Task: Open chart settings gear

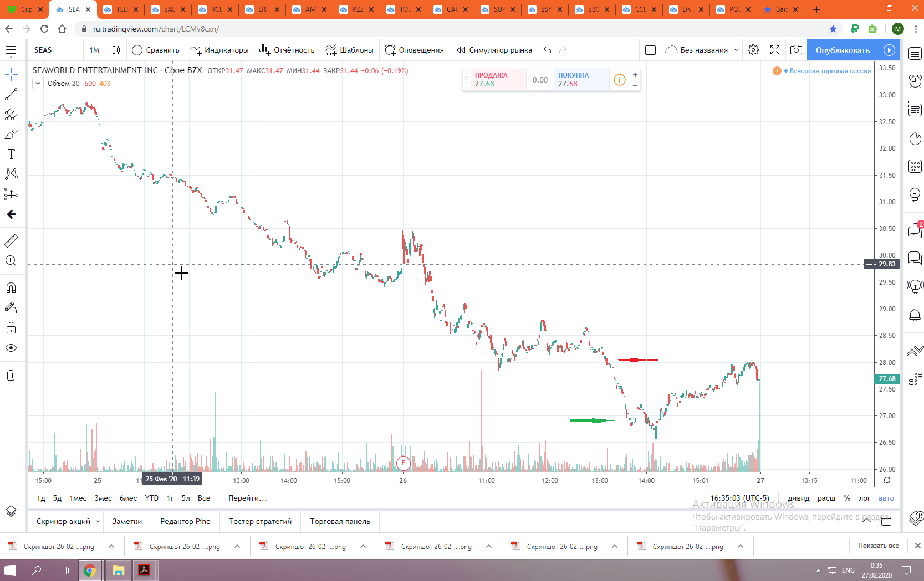Action: pyautogui.click(x=753, y=50)
